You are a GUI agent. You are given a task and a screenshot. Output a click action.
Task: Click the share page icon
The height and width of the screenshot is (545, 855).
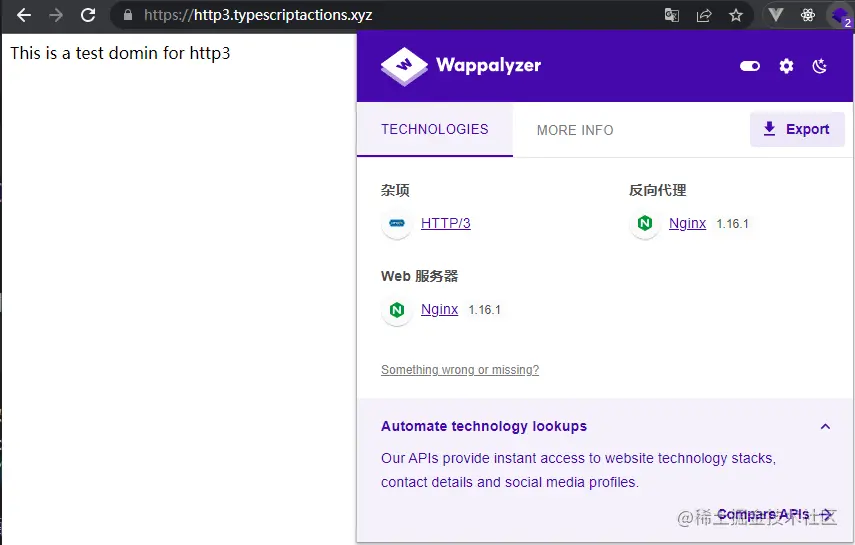coord(704,15)
